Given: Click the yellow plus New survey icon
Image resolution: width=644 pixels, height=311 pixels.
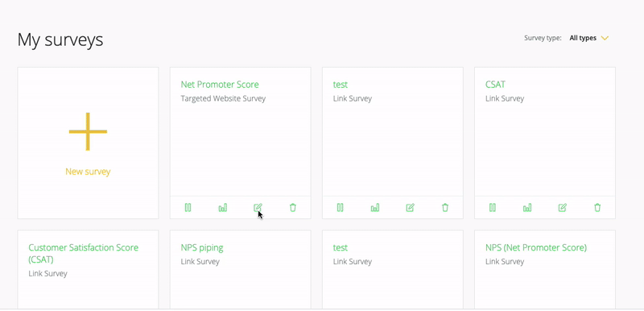Looking at the screenshot, I should point(88,131).
